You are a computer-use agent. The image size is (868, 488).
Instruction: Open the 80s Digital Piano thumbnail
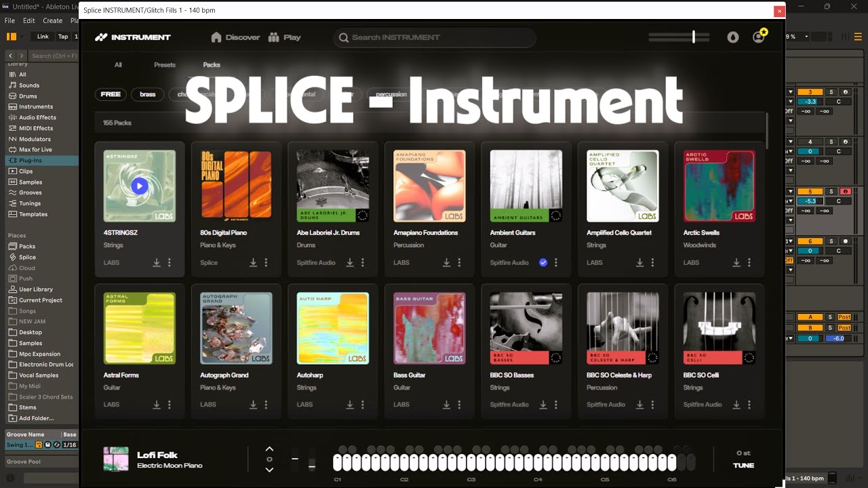(x=236, y=186)
